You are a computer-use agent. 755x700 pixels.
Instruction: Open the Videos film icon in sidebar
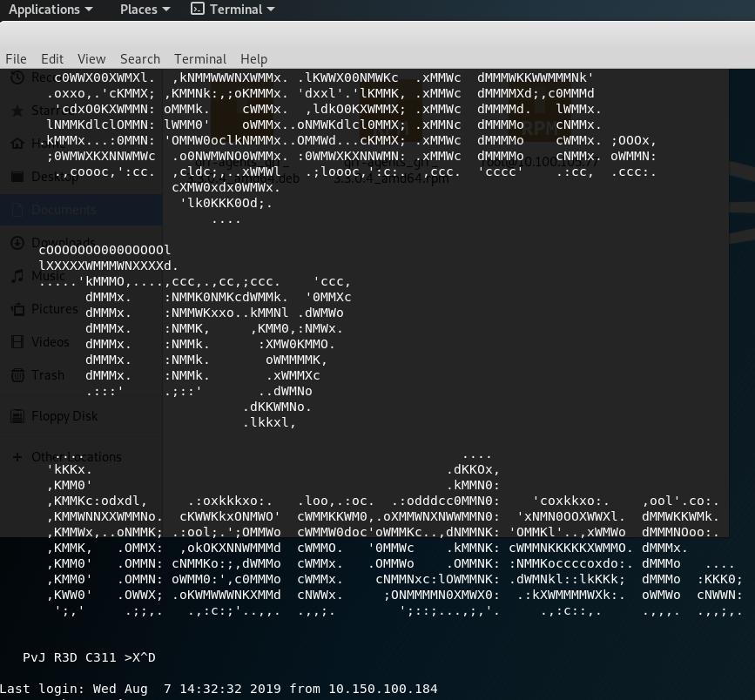click(x=17, y=342)
